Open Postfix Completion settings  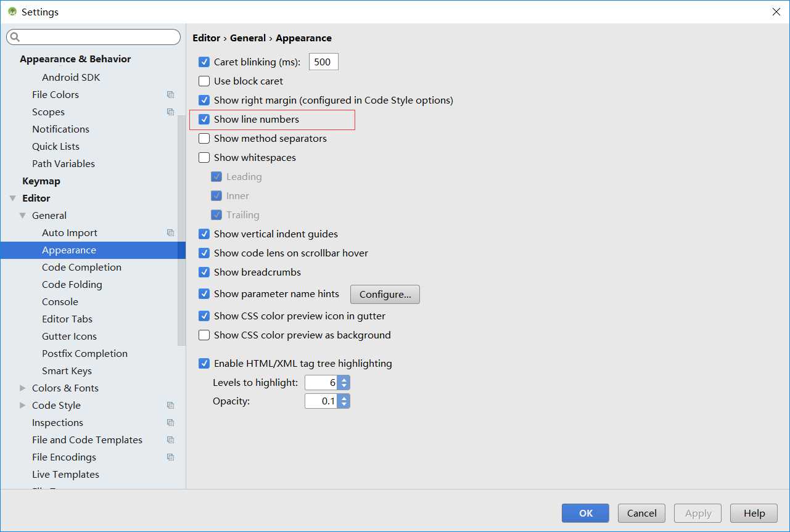(84, 354)
